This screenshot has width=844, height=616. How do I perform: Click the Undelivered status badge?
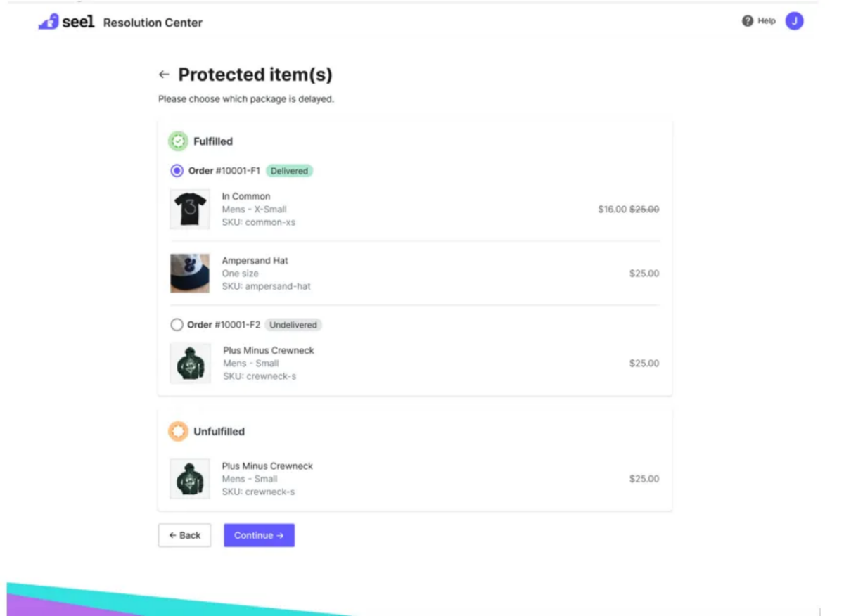coord(294,325)
